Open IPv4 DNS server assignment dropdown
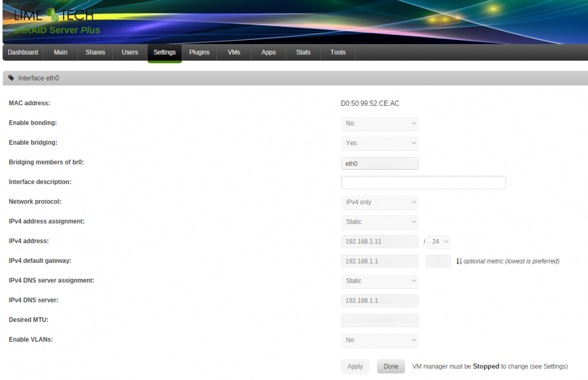588x380 pixels. [379, 281]
